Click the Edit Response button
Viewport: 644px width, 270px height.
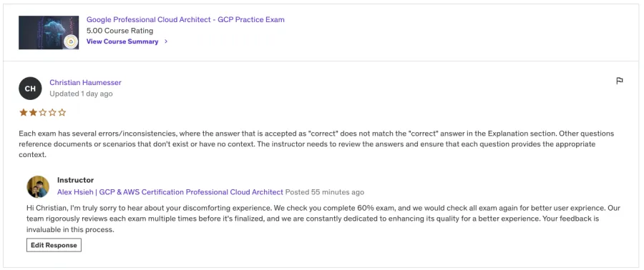pos(54,245)
